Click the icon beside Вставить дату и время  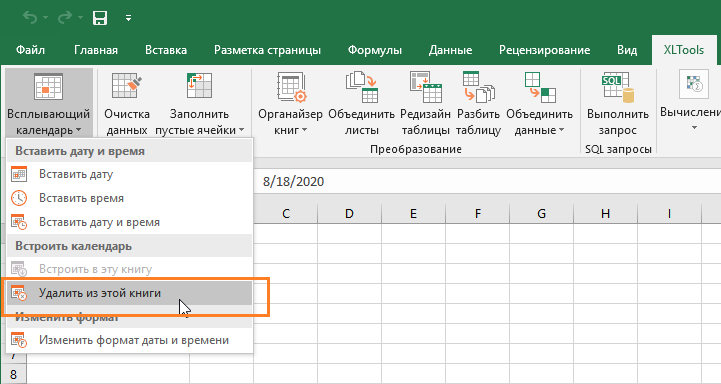pos(19,222)
